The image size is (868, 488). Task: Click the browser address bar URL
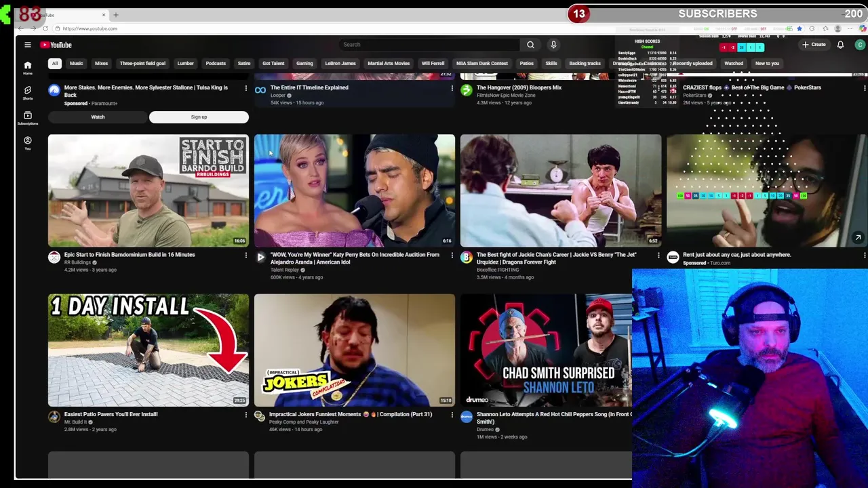point(90,28)
